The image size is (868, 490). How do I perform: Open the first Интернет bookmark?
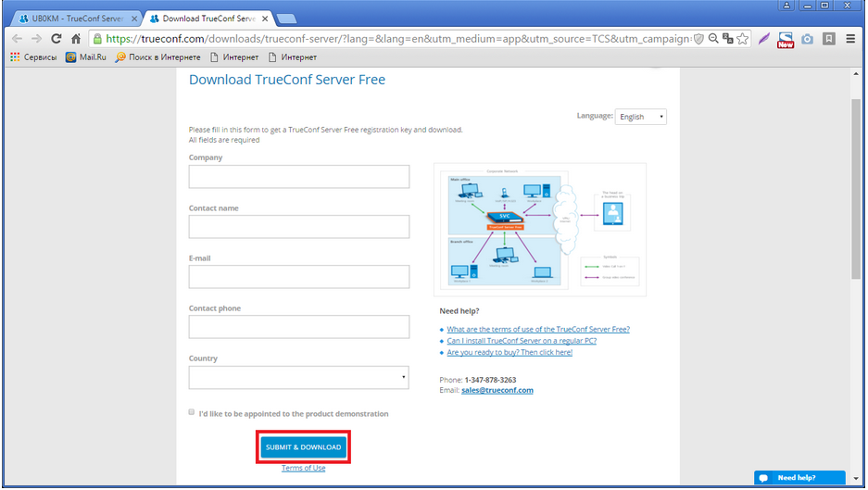tap(234, 57)
